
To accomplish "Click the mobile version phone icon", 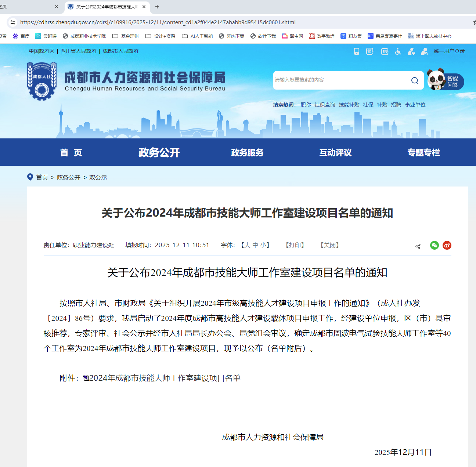I will [356, 51].
